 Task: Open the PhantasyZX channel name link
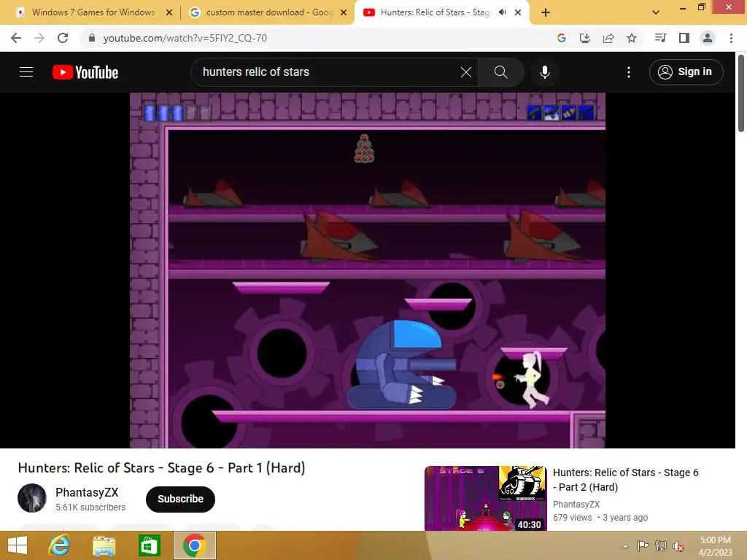87,492
